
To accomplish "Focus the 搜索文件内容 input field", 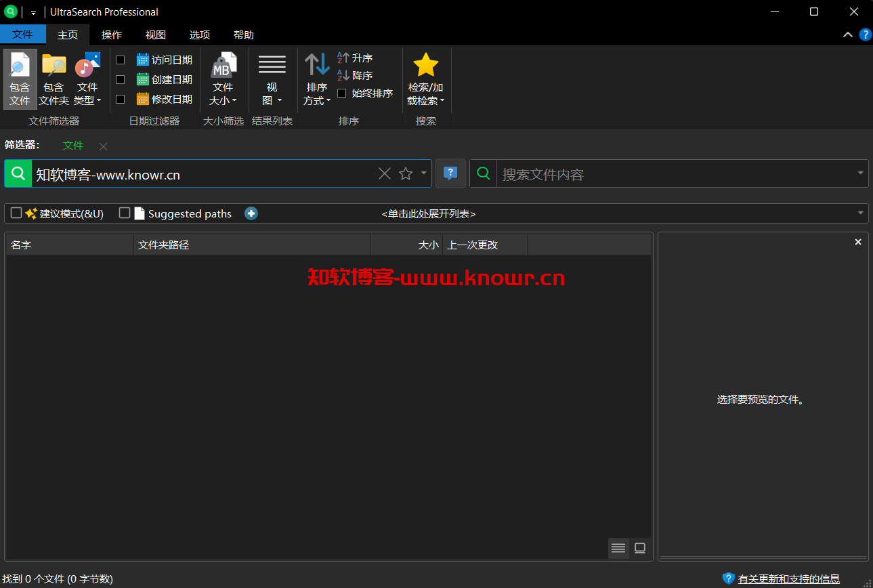I will pos(675,174).
